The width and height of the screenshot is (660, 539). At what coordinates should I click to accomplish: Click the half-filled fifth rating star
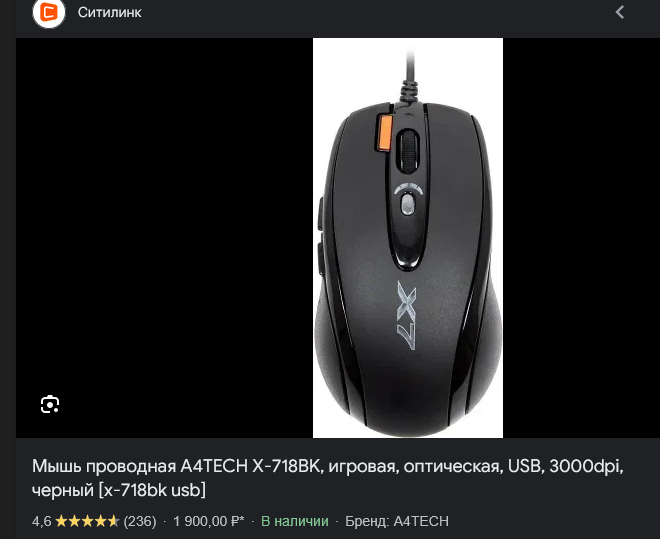113,521
